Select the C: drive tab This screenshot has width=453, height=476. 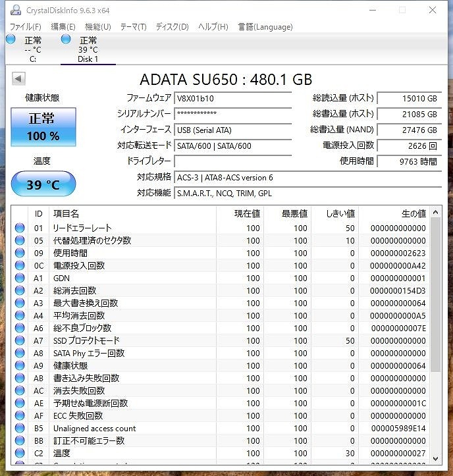pos(33,49)
